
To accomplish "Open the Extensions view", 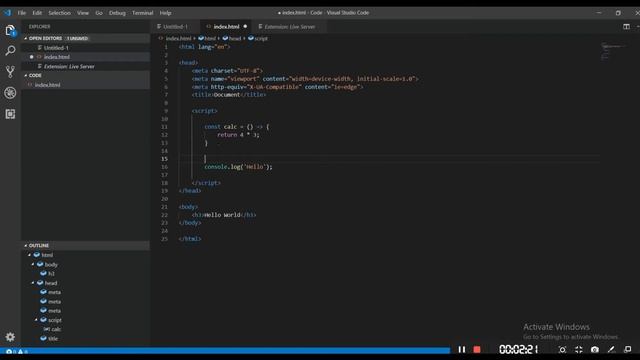I will tap(10, 114).
